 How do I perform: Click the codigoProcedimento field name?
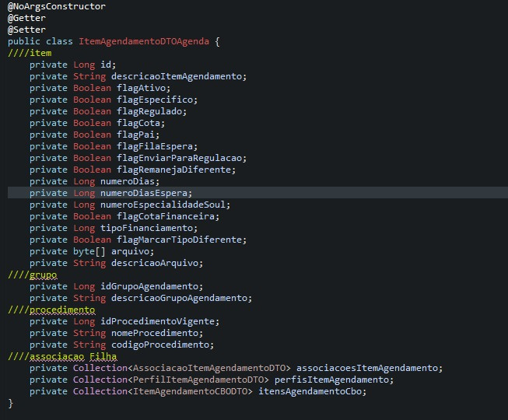point(160,345)
